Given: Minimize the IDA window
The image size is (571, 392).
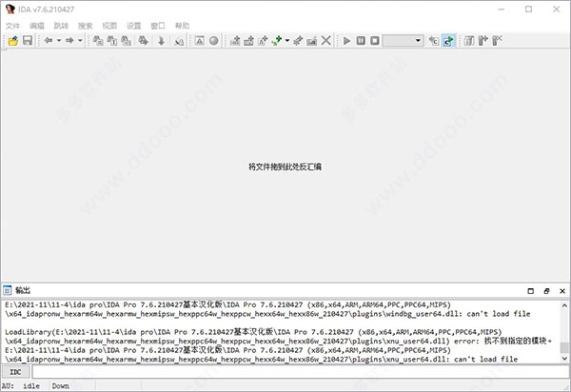Looking at the screenshot, I should point(502,10).
